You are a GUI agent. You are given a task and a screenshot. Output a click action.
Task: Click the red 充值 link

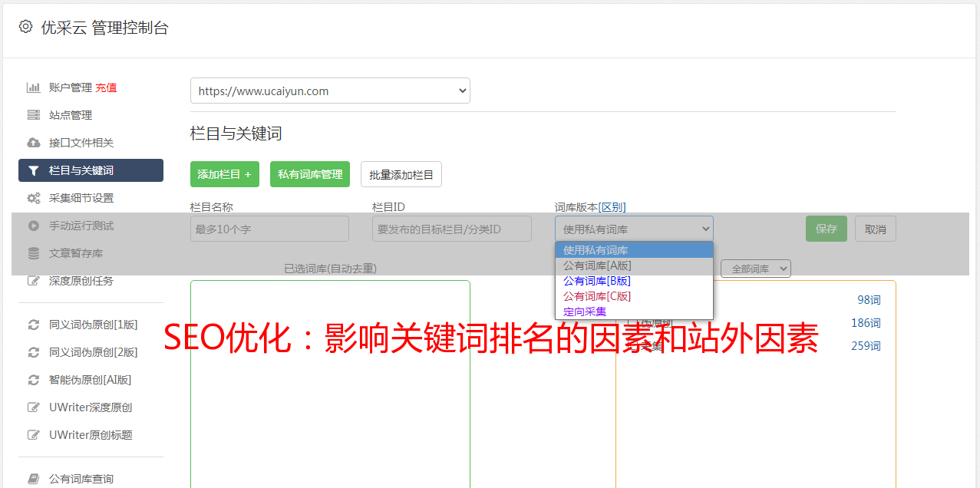click(x=106, y=87)
